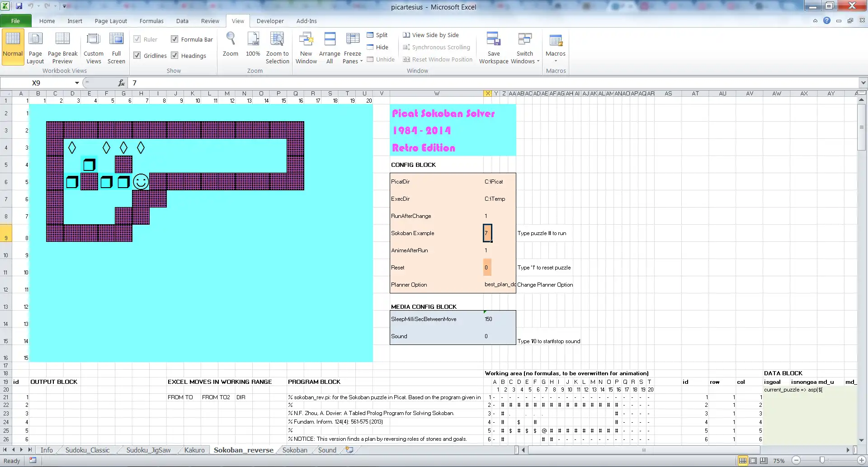The height and width of the screenshot is (467, 868).
Task: Customize Quick Access Toolbar dropdown
Action: click(64, 6)
